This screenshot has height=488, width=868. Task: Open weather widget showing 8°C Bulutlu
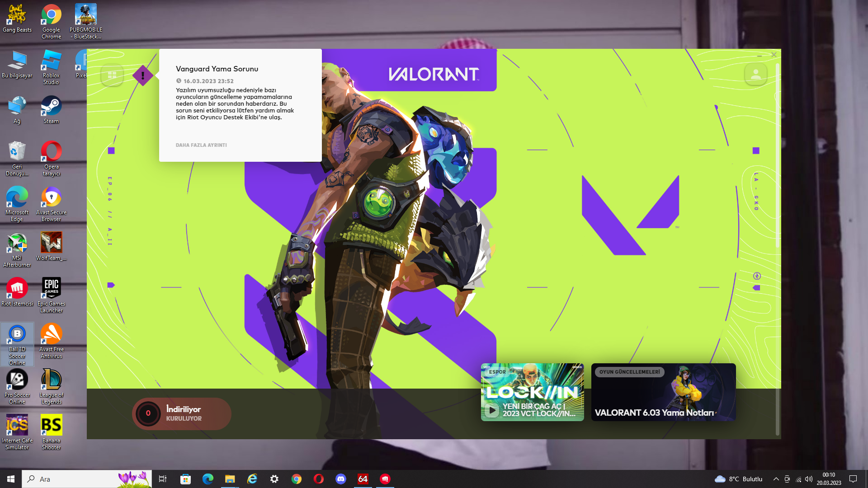(739, 479)
